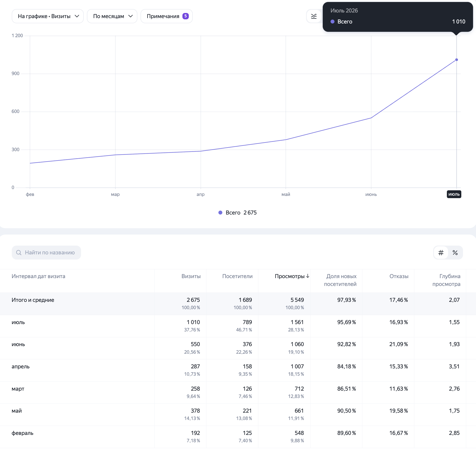Click visits value 192 in февраль row
Screen dimensions: 476x453
[x=195, y=433]
